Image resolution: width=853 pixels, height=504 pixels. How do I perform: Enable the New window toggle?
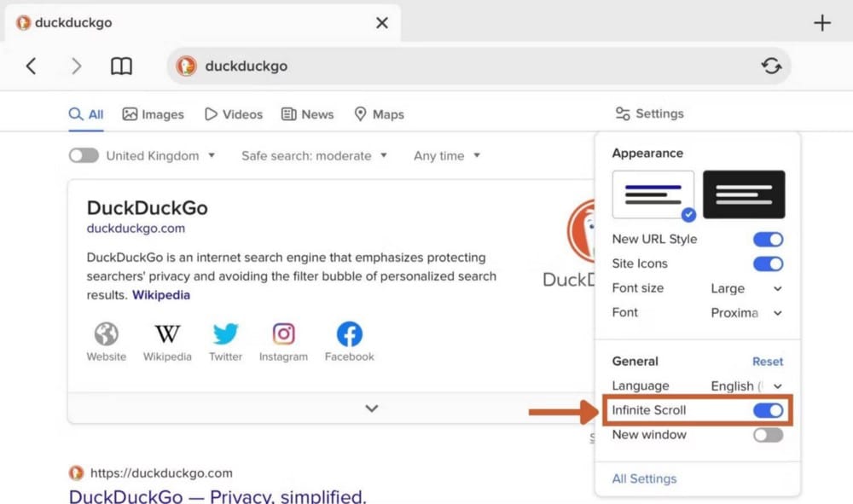(767, 435)
